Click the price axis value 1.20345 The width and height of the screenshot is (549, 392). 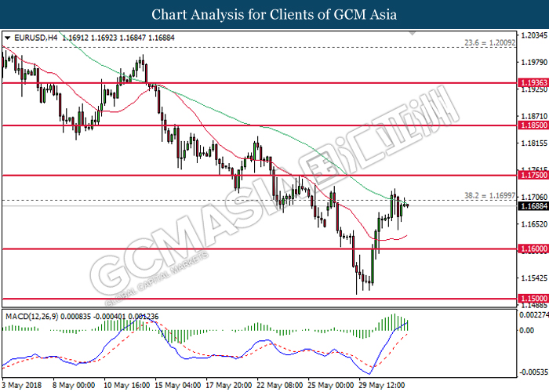(534, 35)
